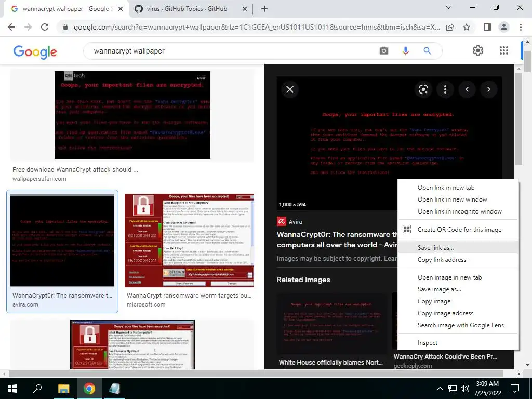Click the page vertical scrollbar thumb
532x399 pixels.
point(527,62)
